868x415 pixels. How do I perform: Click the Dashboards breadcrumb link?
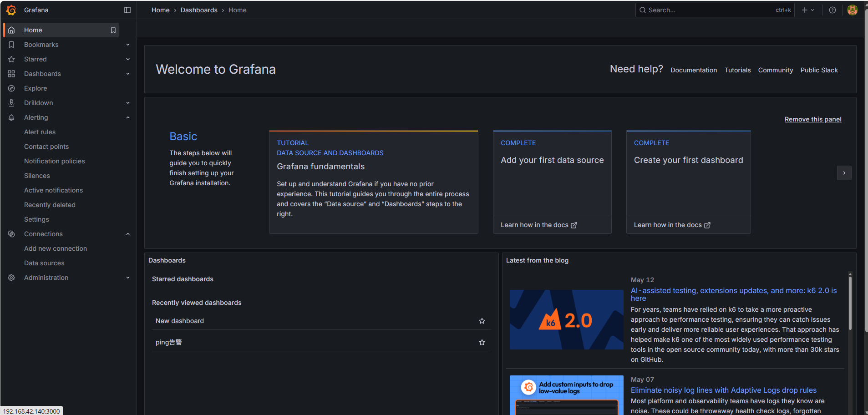point(199,10)
